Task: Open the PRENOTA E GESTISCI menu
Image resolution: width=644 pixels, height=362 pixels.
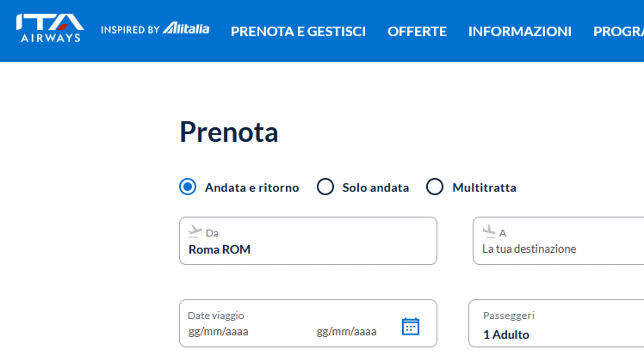Action: click(x=298, y=32)
